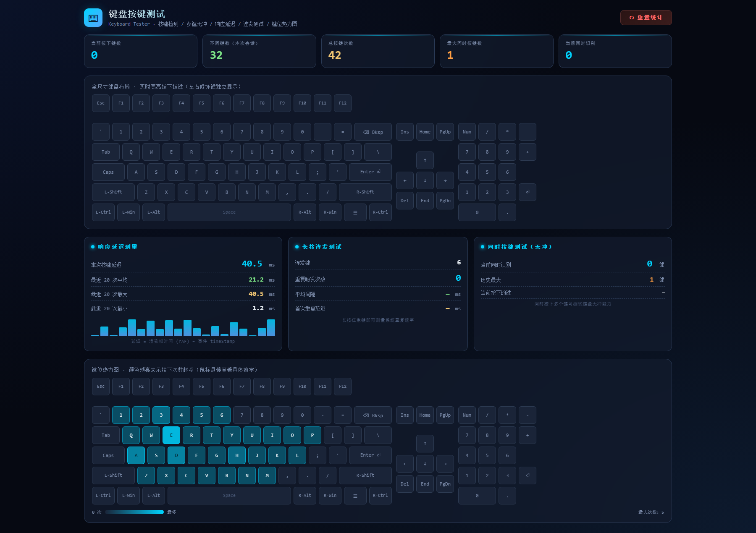Click the 最近 20 次平均 value 21.2
Viewport: 756px width, 533px height.
pyautogui.click(x=256, y=280)
